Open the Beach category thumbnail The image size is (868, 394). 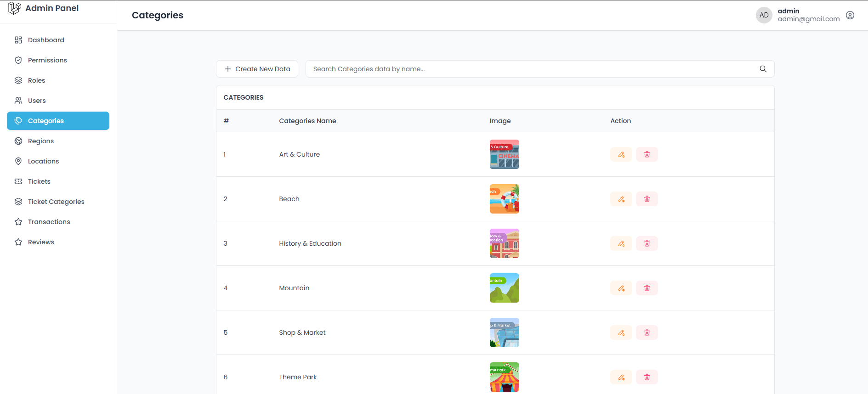click(505, 199)
